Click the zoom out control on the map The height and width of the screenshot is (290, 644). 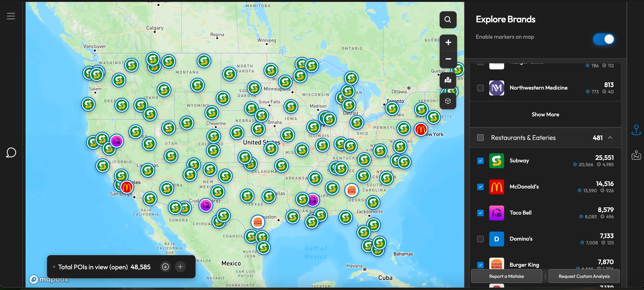tap(448, 59)
